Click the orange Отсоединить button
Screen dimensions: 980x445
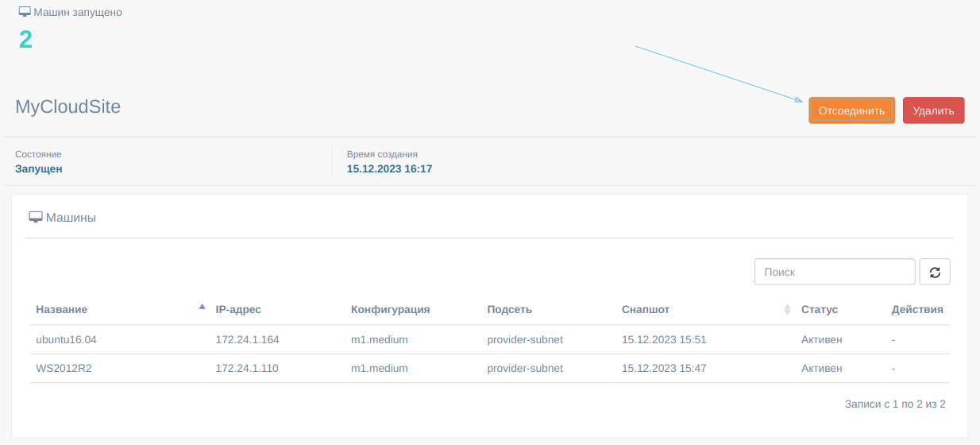(851, 110)
